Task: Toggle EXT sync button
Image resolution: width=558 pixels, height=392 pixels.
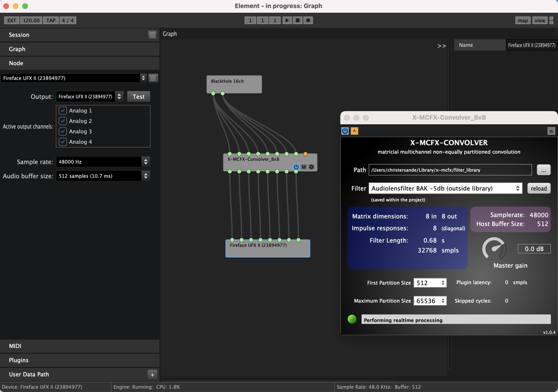Action: [x=12, y=20]
